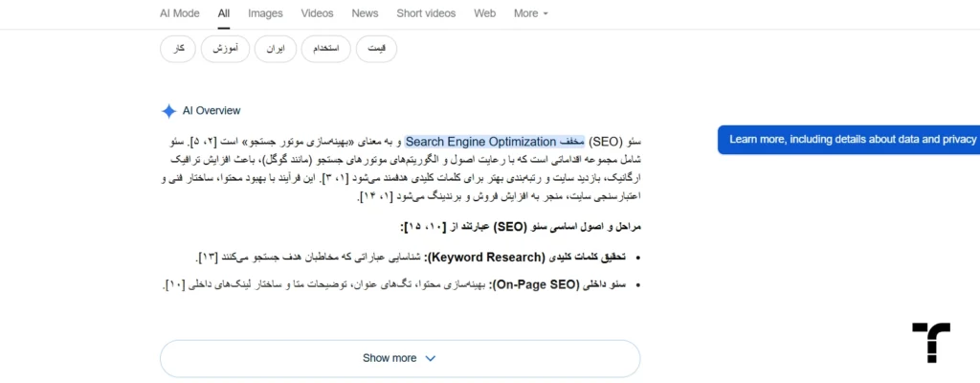Click the On-Page SEO bullet item

click(402, 284)
